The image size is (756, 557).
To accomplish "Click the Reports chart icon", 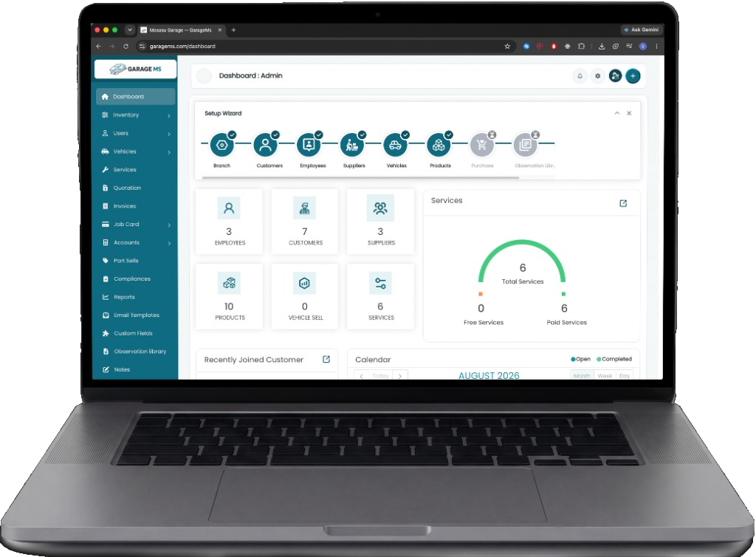I will [106, 297].
